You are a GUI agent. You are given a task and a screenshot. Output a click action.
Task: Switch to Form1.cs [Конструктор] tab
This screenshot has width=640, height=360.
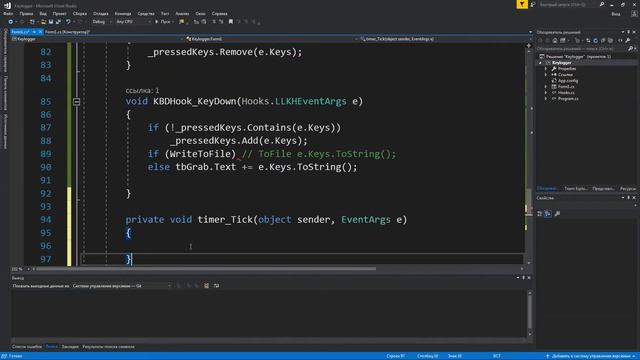[x=67, y=32]
